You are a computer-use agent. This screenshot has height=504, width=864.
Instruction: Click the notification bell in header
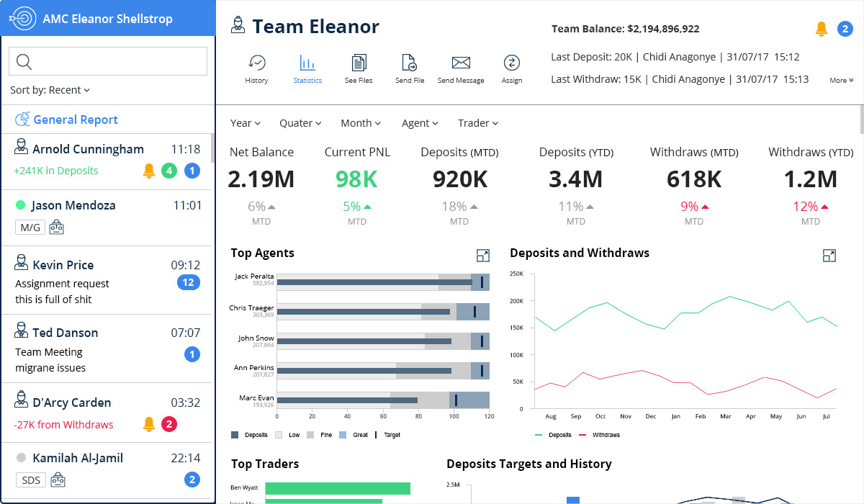coord(821,29)
